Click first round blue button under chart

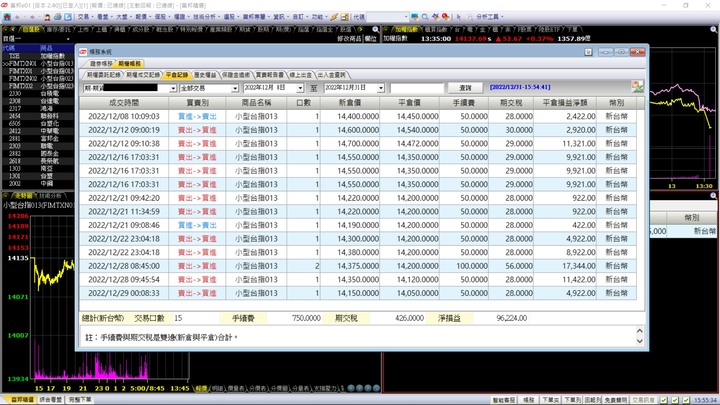[x=351, y=388]
